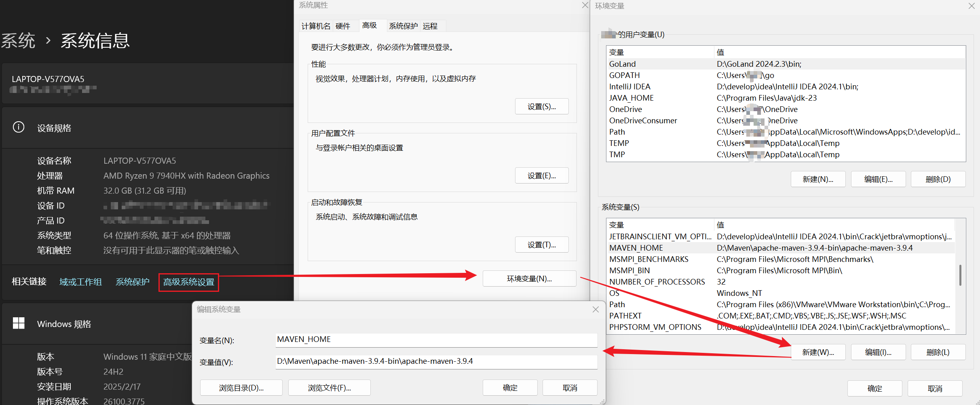Viewport: 980px width, 405px height.
Task: Select the JETBRAINSCLIENT_VM_OPTI... system variable
Action: tap(781, 236)
